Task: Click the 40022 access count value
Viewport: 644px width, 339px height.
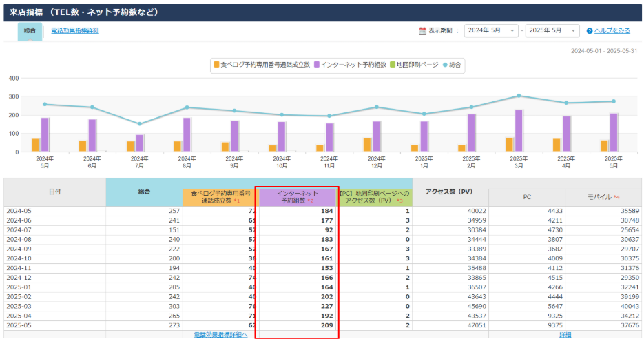Action: coord(477,211)
